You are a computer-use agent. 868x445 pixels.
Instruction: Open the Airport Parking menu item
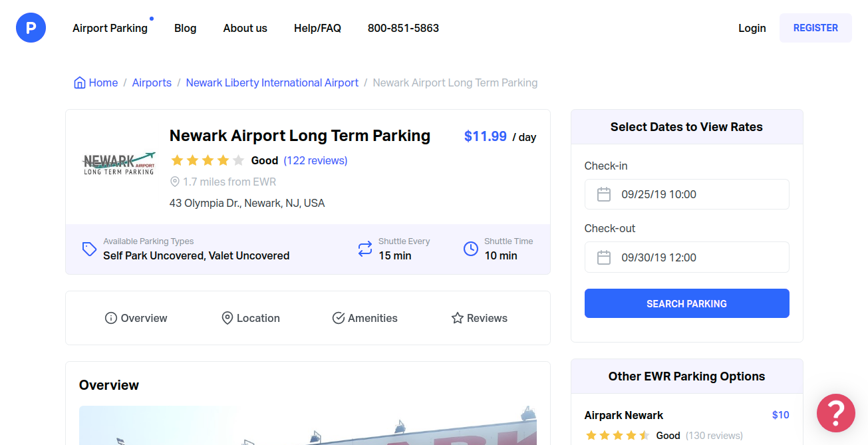point(110,28)
